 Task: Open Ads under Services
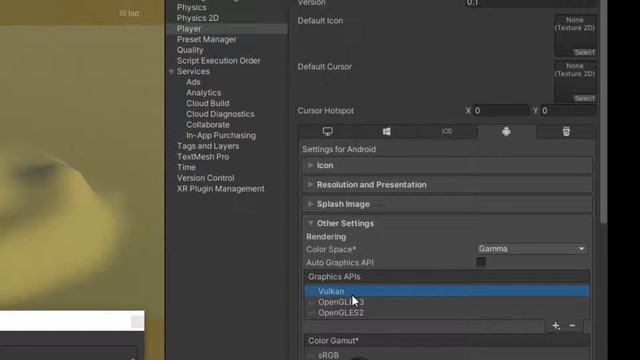click(193, 82)
